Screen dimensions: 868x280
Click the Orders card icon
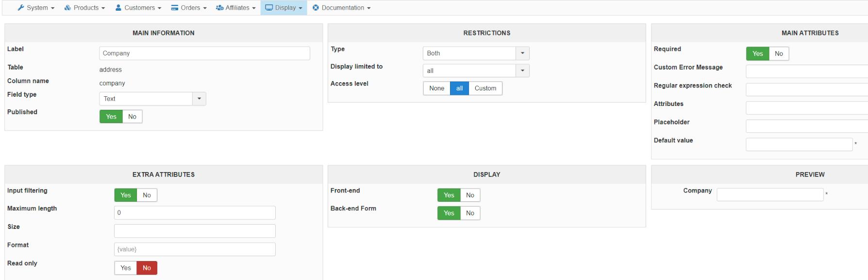pos(175,8)
